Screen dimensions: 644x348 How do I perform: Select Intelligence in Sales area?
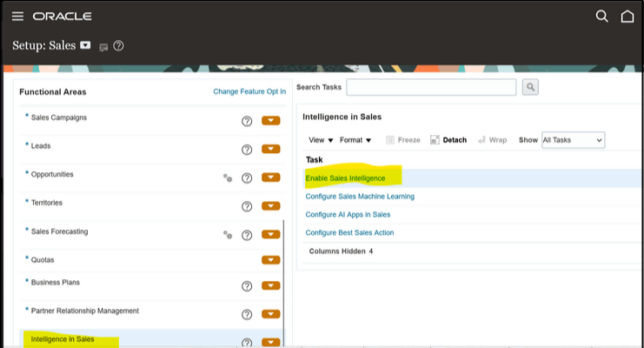(63, 339)
